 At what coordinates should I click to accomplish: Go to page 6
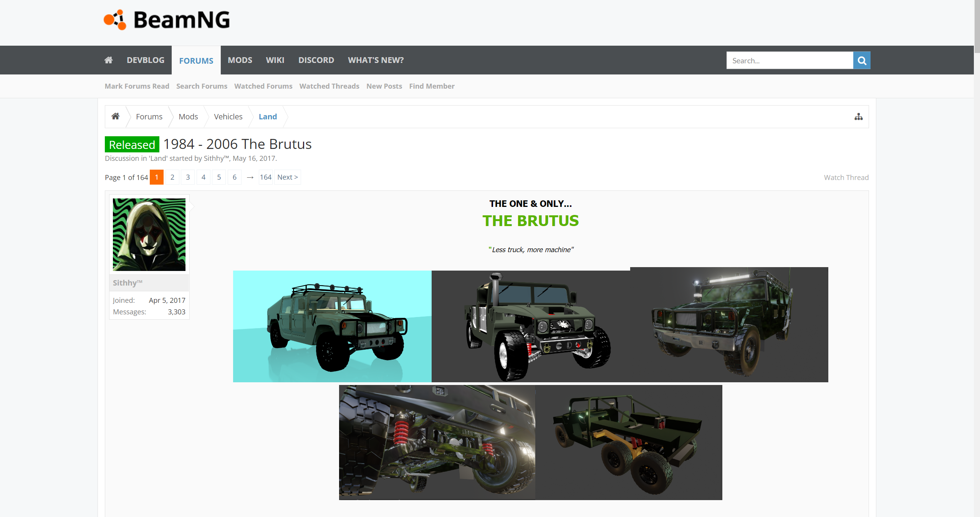pos(235,177)
